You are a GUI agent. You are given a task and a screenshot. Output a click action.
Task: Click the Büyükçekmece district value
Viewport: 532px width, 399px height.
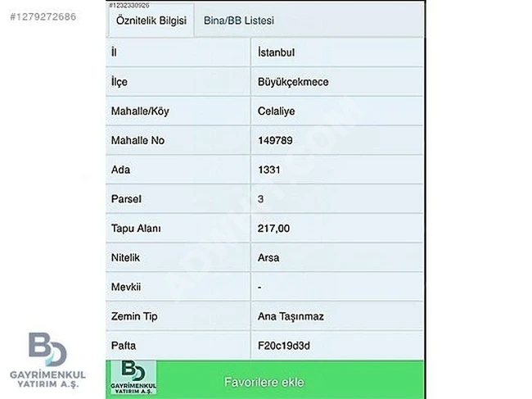293,82
